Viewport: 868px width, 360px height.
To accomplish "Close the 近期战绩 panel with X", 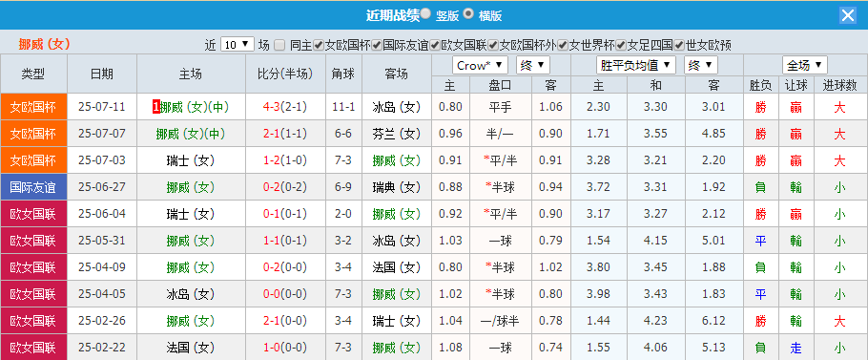I will [848, 15].
